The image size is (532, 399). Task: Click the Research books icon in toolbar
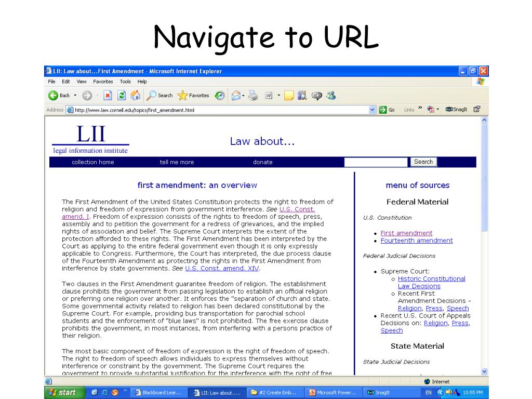tap(302, 96)
